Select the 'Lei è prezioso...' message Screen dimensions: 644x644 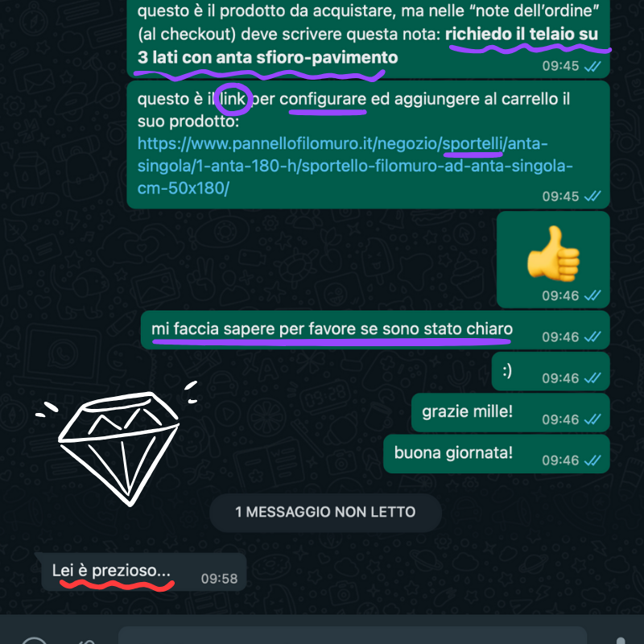[144, 572]
